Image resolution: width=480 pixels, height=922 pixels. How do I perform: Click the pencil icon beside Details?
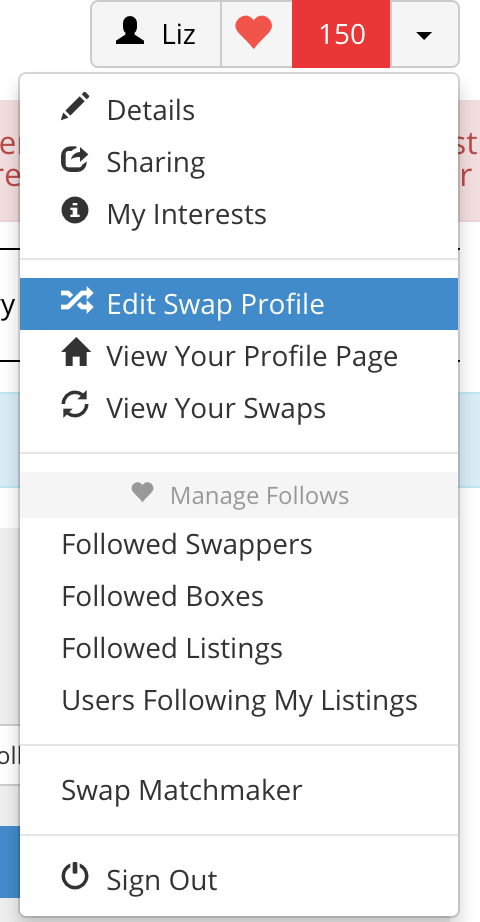click(x=75, y=106)
